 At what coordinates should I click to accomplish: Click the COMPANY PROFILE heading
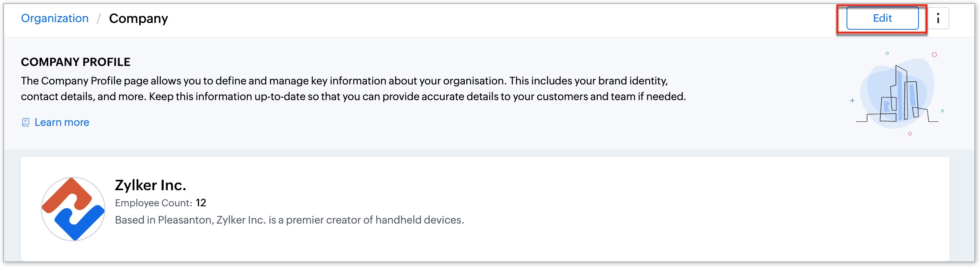click(76, 62)
